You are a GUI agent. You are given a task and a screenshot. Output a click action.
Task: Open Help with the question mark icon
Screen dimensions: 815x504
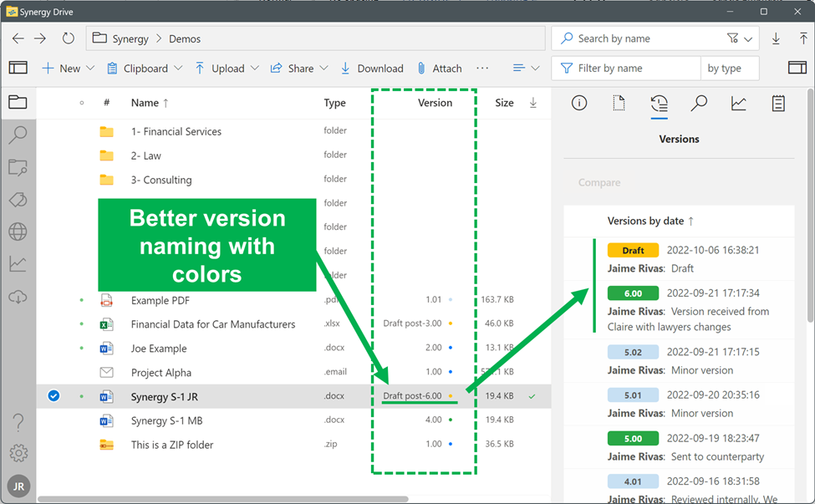tap(18, 422)
